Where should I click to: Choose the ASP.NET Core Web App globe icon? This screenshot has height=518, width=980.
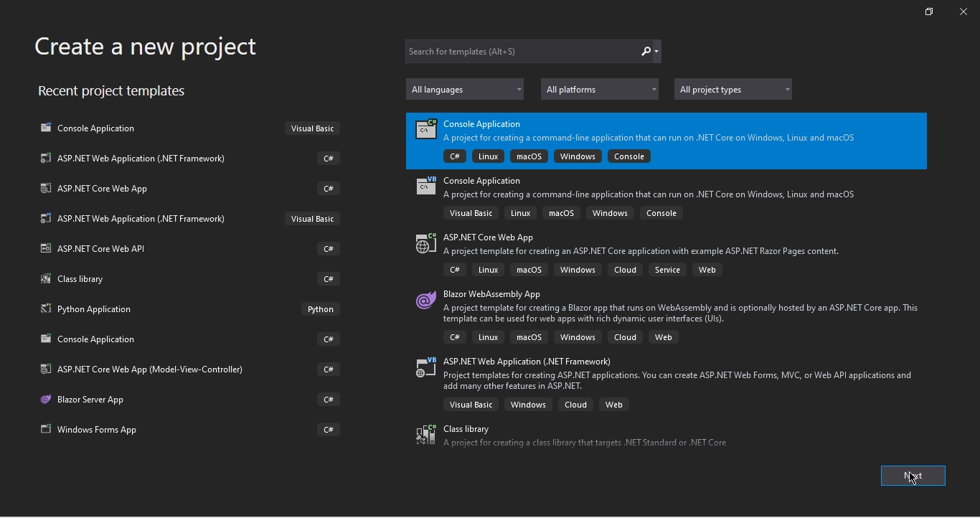[x=426, y=243]
